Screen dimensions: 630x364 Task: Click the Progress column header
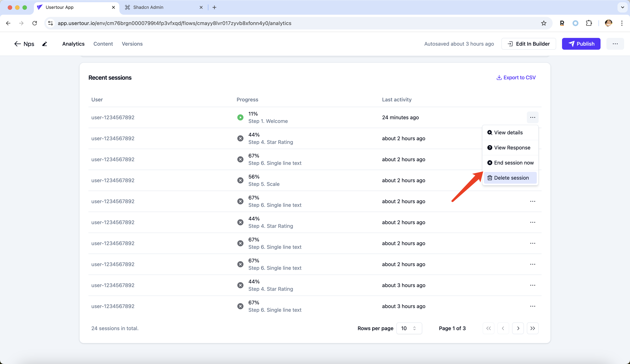(x=247, y=99)
